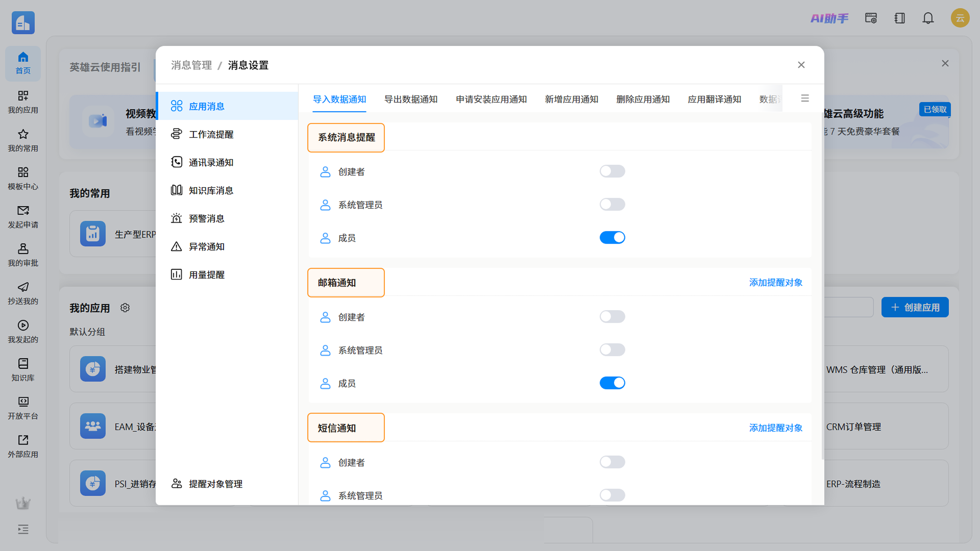Click the video tutorial camera icon
The image size is (980, 551).
point(98,121)
